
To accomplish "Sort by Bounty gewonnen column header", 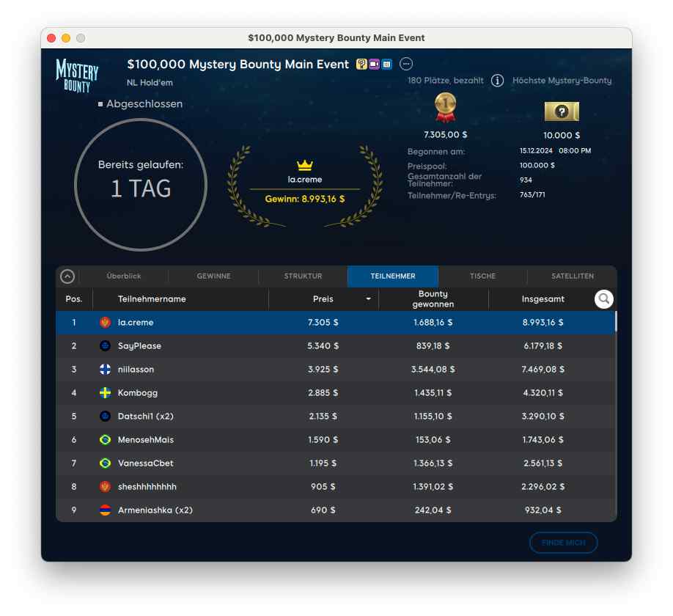I will [x=433, y=299].
